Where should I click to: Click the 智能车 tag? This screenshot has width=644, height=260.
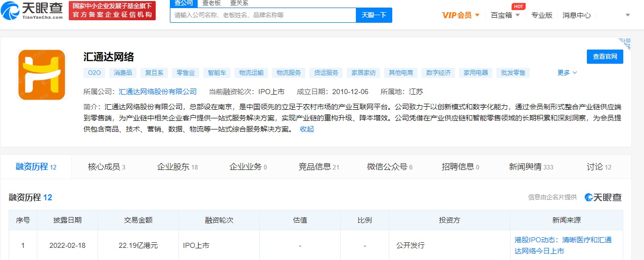(216, 73)
